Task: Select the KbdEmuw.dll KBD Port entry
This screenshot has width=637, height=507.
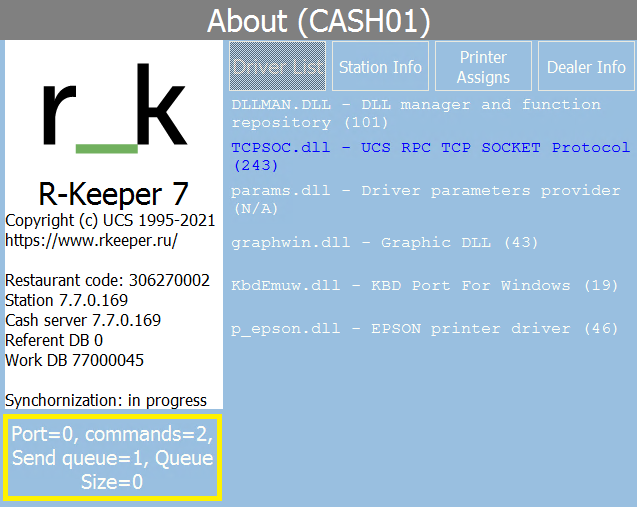Action: [425, 286]
